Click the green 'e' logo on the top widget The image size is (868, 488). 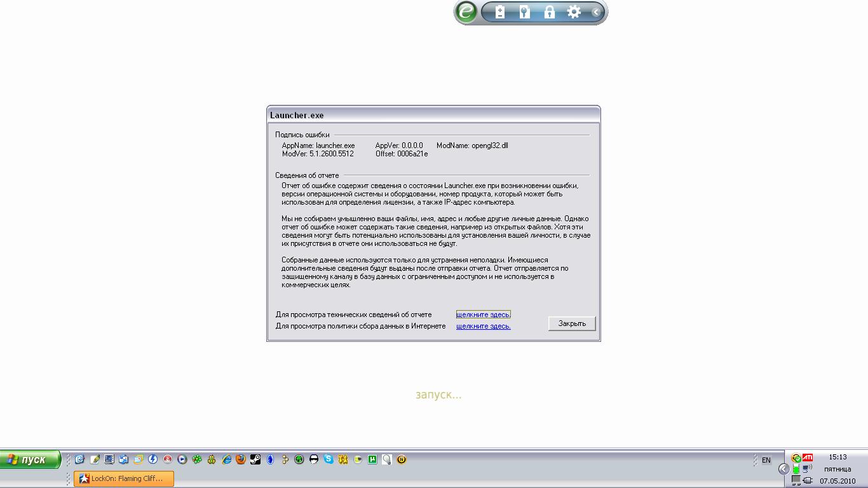pos(467,12)
